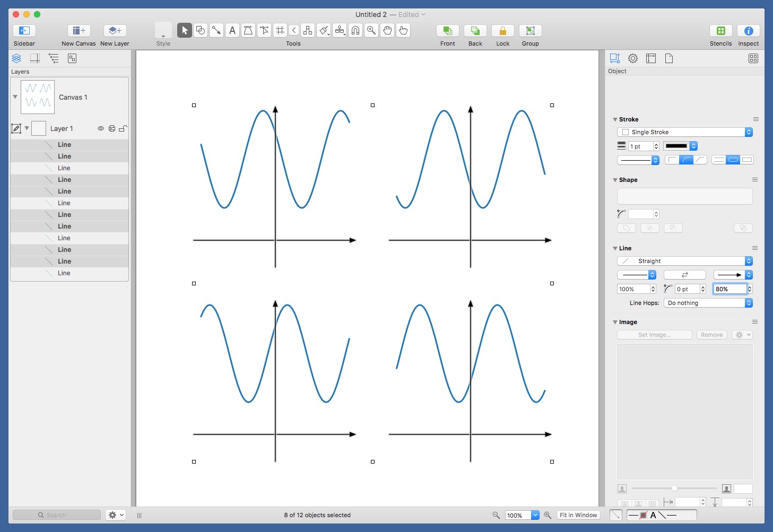Open the Straight line type dropdown
This screenshot has width=773, height=532.
684,261
